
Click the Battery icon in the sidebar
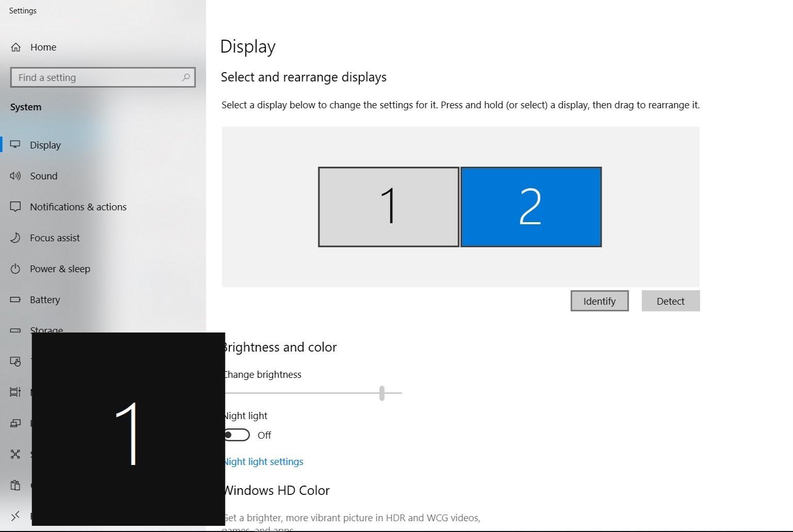pyautogui.click(x=15, y=300)
